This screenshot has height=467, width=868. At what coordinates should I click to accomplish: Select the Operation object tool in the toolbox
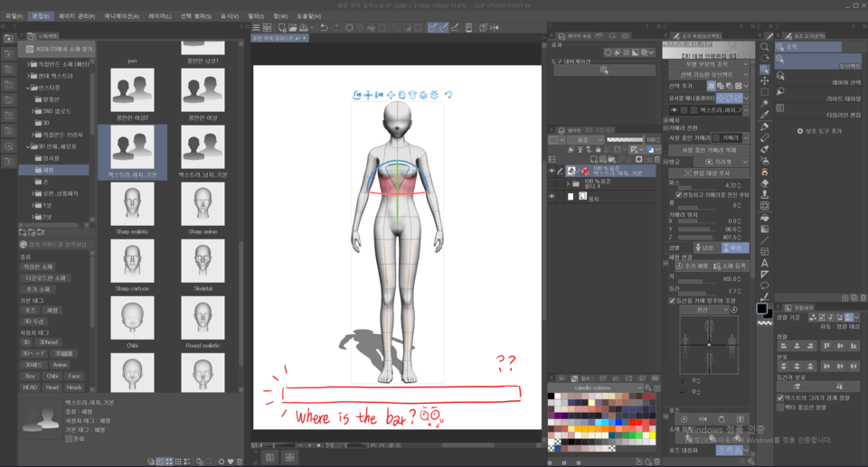[765, 70]
